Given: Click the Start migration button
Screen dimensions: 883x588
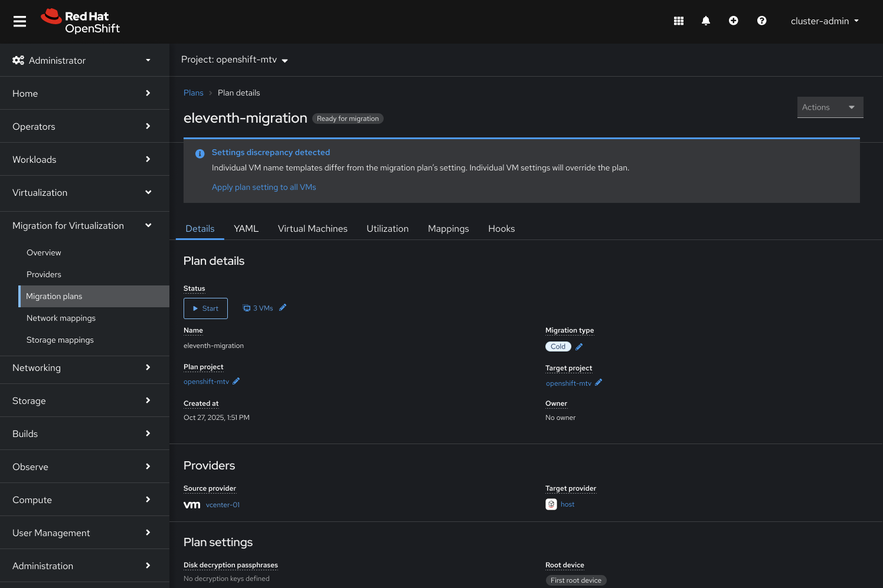Looking at the screenshot, I should click(x=205, y=308).
